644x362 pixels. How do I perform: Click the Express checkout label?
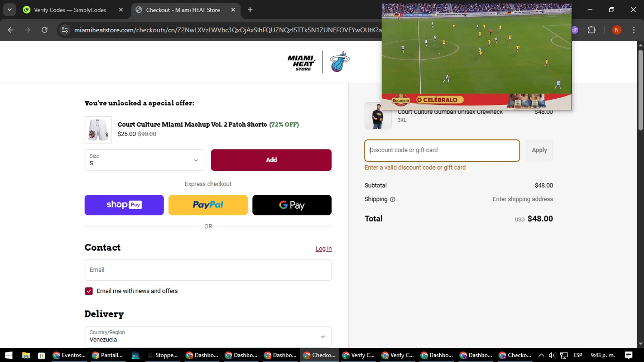tap(208, 184)
